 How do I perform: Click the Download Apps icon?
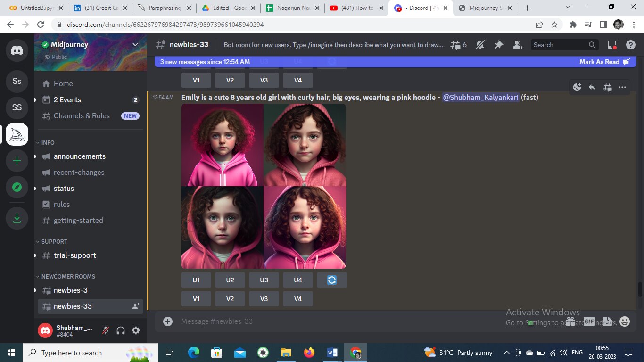(x=17, y=218)
